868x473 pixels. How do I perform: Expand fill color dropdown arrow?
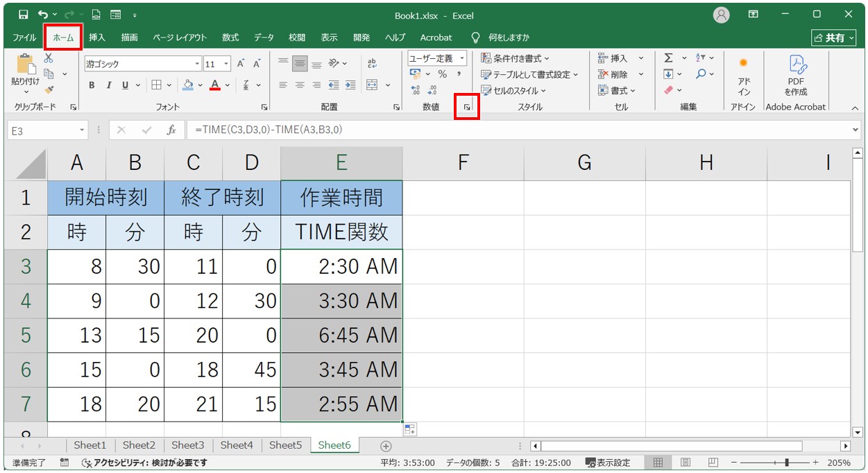coord(200,85)
